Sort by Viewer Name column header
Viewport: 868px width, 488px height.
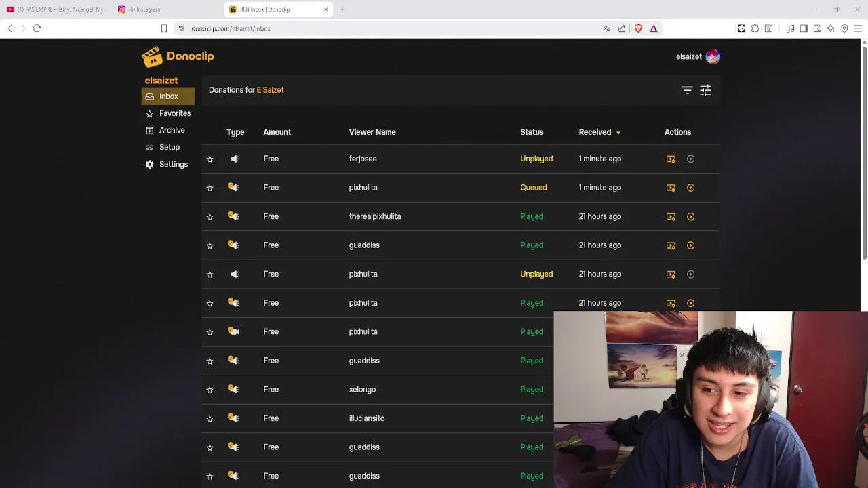pyautogui.click(x=372, y=132)
